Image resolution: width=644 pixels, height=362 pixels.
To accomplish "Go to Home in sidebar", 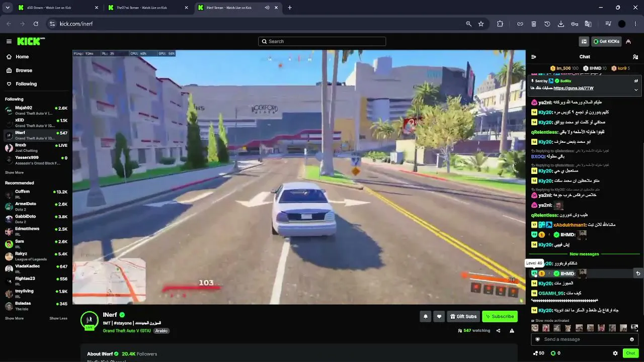I will [x=22, y=57].
